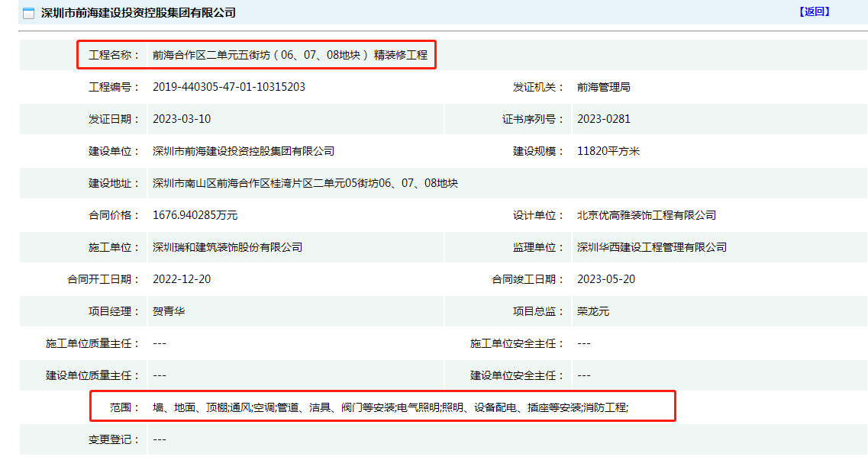Click the 施工单位 value 深圳瑞和建筑装饰股份有限公司
This screenshot has height=460, width=868.
point(227,247)
